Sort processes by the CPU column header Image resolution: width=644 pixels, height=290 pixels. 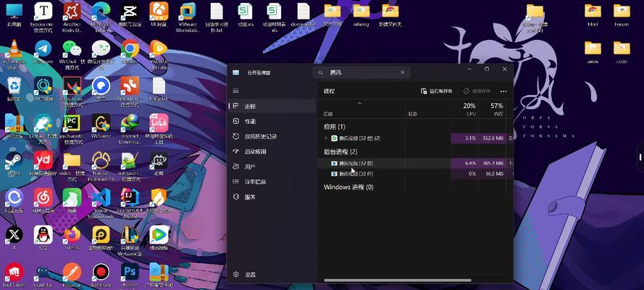point(465,109)
